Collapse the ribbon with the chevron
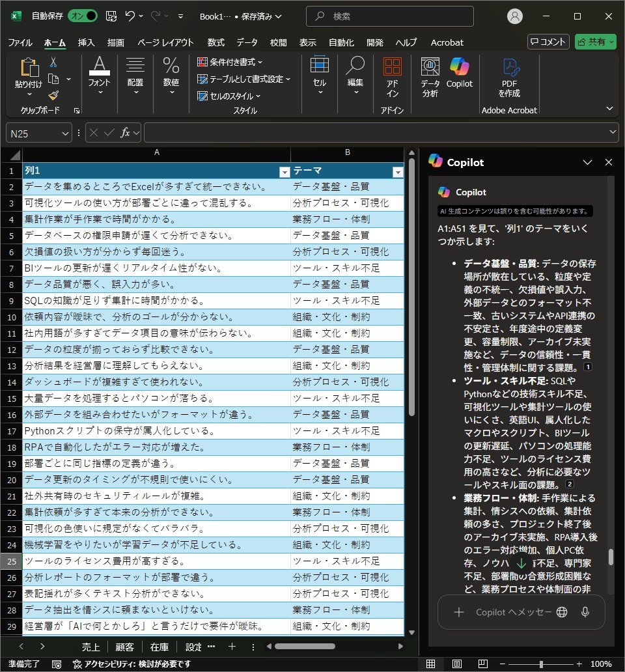This screenshot has width=625, height=672. pyautogui.click(x=609, y=109)
